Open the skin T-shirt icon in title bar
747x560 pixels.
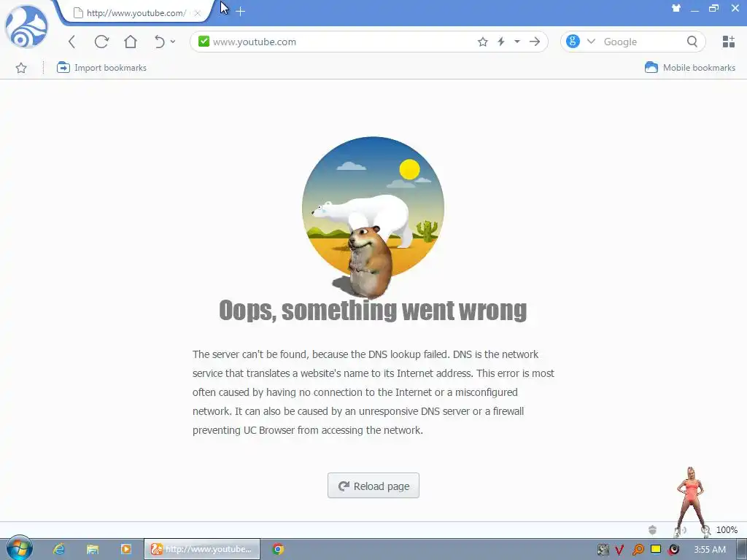click(x=676, y=8)
